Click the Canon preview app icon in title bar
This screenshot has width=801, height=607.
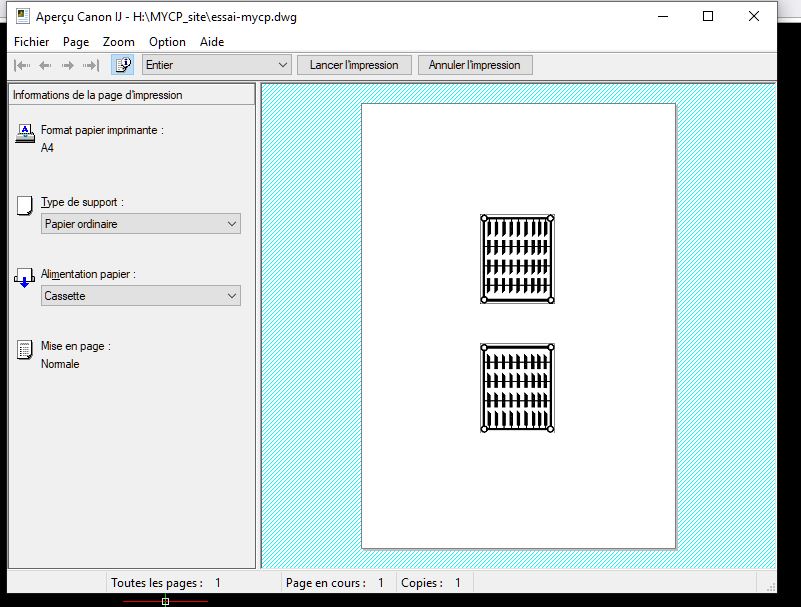coord(22,16)
